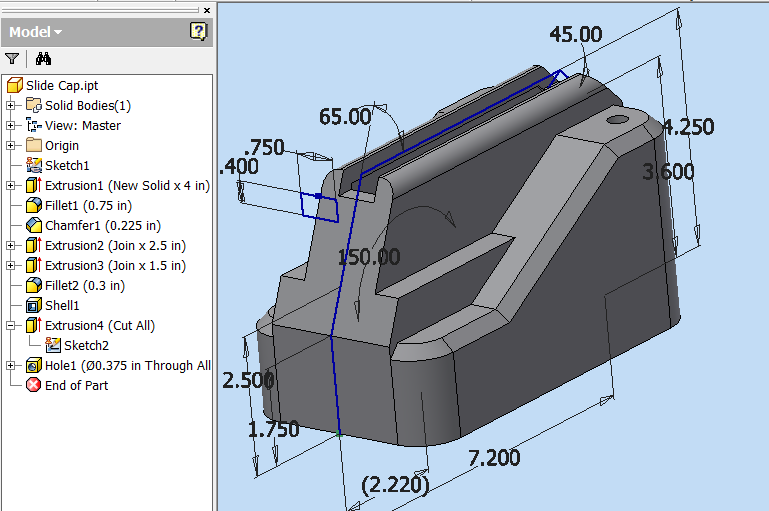Screen dimensions: 769x511
Task: Click the 7.200 dimension in viewport
Action: point(494,458)
